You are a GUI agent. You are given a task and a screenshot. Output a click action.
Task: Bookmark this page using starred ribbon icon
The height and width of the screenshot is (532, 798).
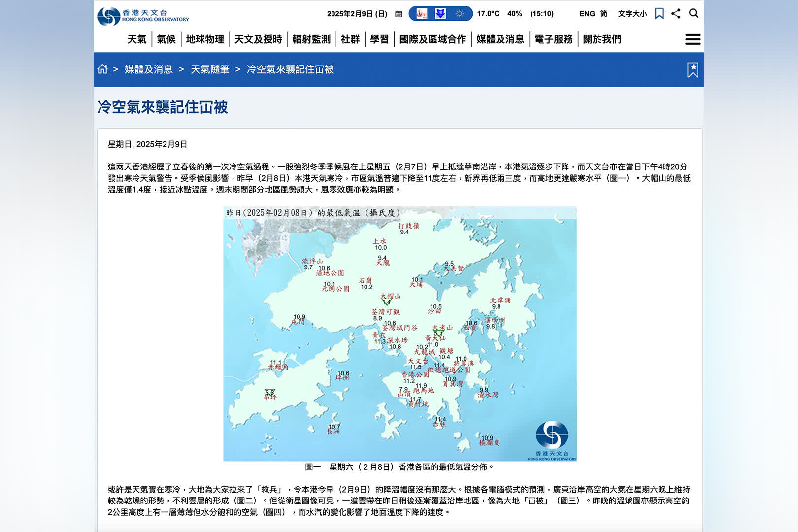[693, 69]
